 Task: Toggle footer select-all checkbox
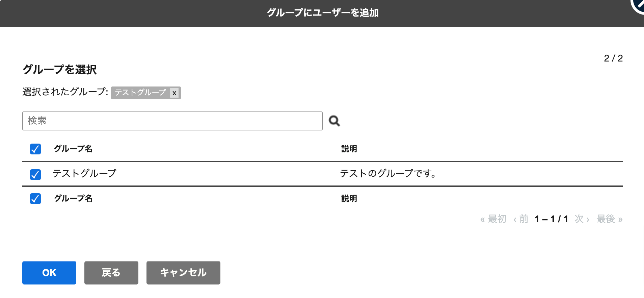(x=35, y=199)
